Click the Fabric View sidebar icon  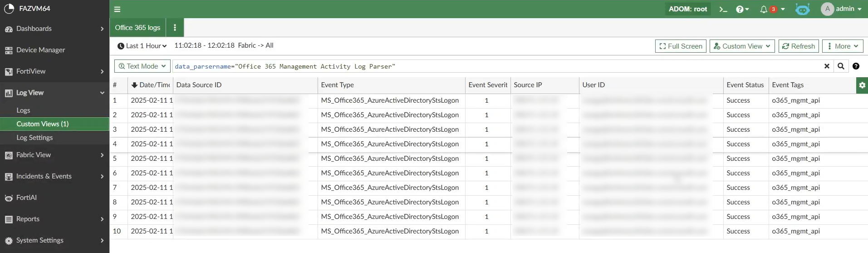[x=9, y=155]
